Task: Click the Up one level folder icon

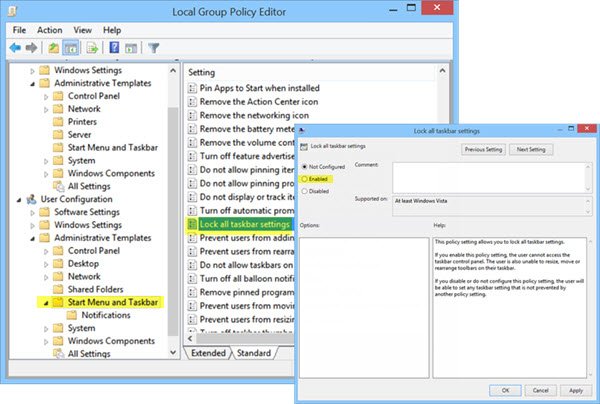Action: click(x=54, y=48)
